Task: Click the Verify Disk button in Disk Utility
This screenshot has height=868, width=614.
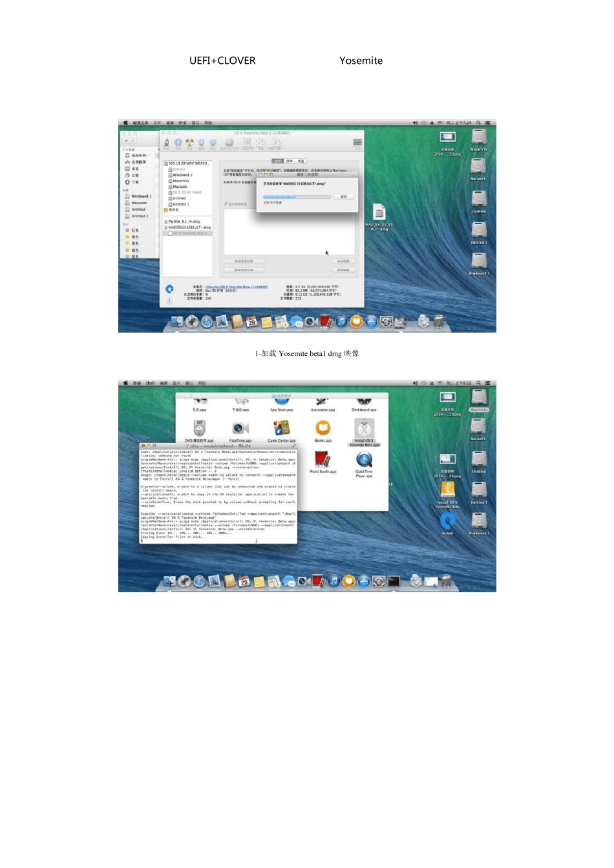Action: [x=343, y=262]
